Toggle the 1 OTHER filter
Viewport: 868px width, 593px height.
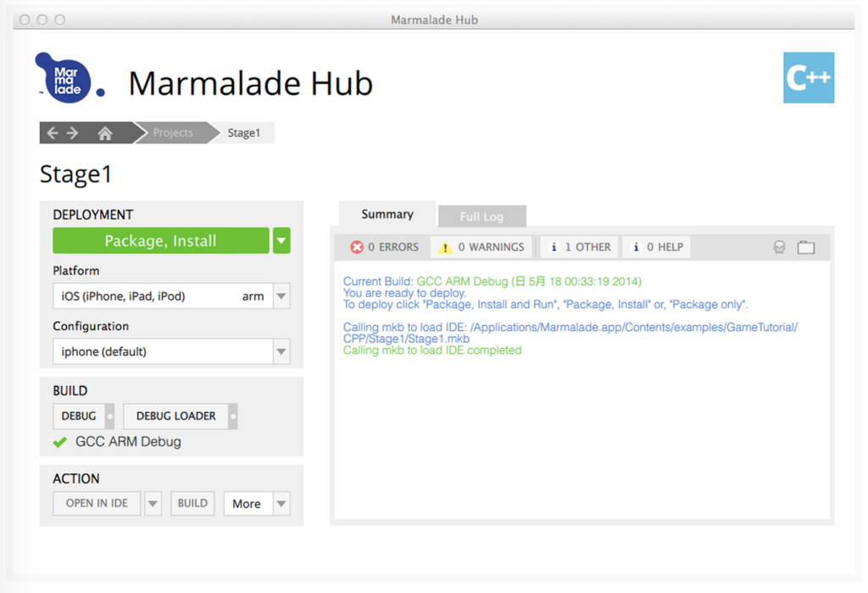pyautogui.click(x=579, y=247)
